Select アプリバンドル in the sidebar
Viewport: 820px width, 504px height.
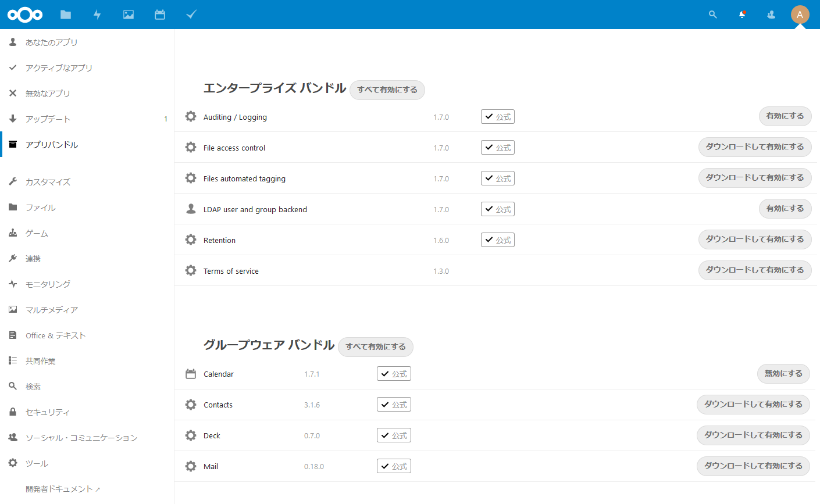pos(52,145)
